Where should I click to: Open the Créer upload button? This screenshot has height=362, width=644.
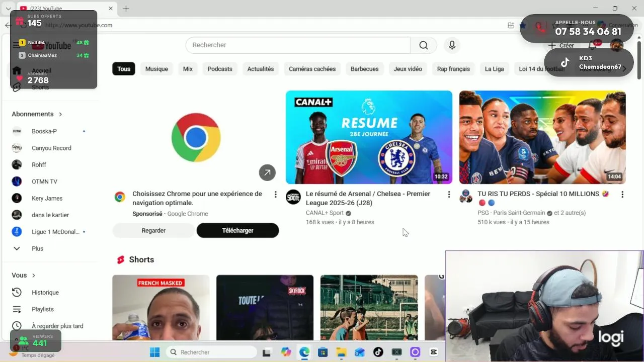click(x=561, y=45)
